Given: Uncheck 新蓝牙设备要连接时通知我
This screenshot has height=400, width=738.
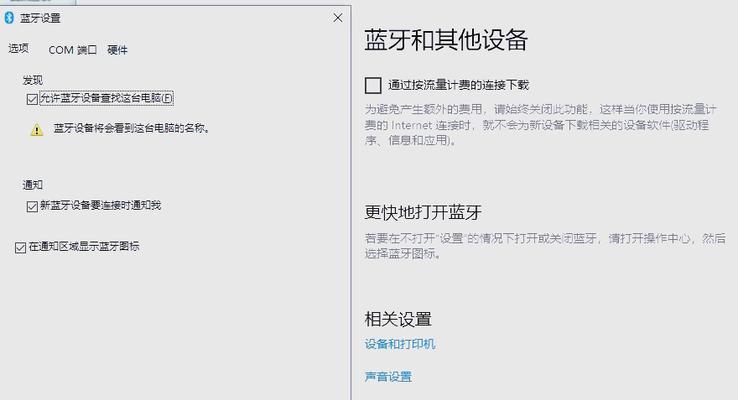Looking at the screenshot, I should (x=32, y=206).
